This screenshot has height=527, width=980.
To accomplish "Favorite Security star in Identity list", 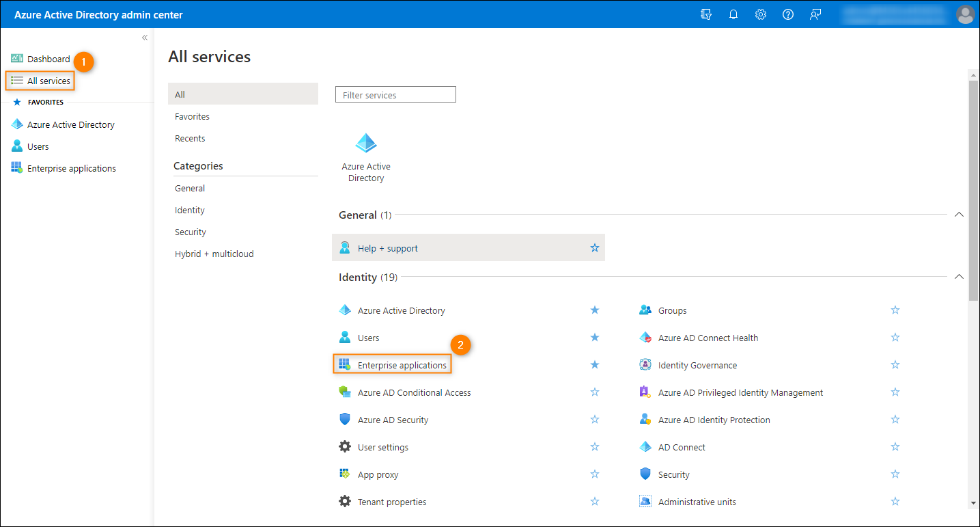I will 895,474.
